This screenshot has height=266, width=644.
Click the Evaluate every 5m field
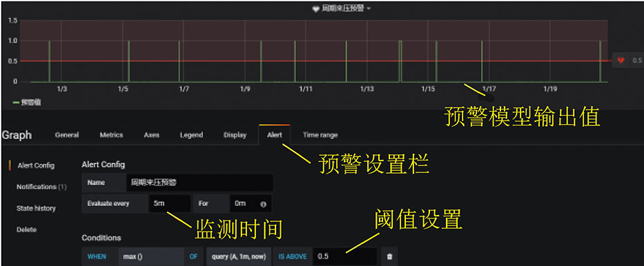point(169,203)
